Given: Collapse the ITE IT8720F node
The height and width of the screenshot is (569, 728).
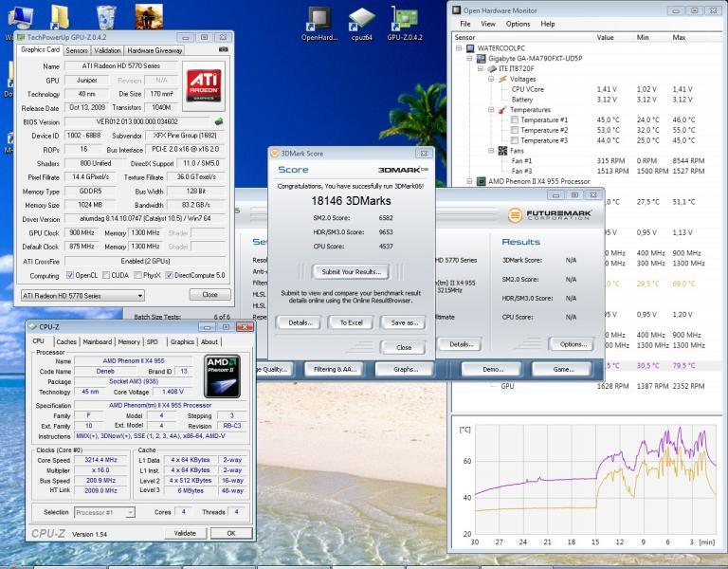Looking at the screenshot, I should click(x=481, y=68).
